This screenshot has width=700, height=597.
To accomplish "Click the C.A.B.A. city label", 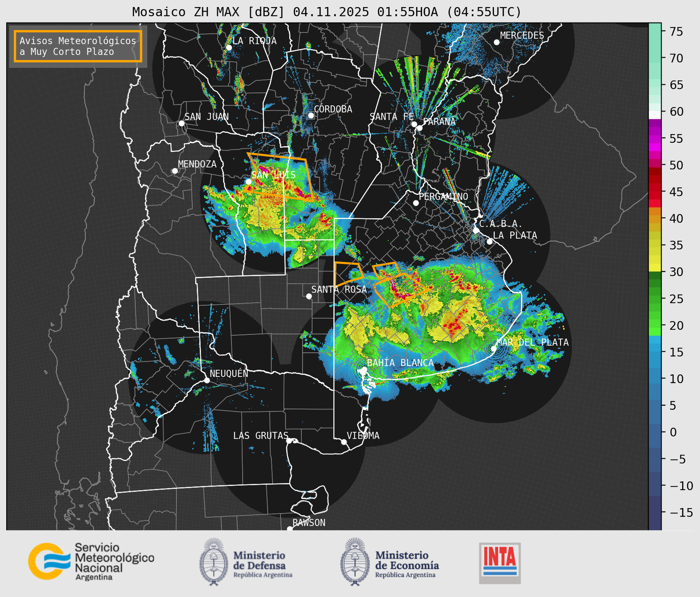I will (x=501, y=224).
